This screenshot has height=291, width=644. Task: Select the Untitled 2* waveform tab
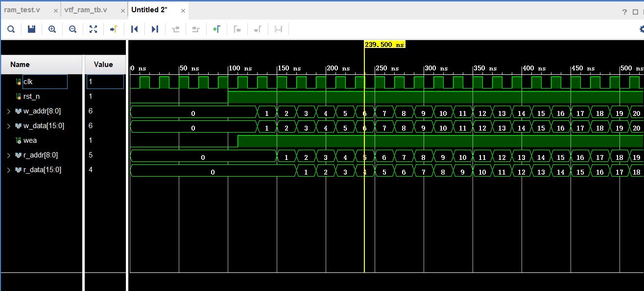point(149,10)
